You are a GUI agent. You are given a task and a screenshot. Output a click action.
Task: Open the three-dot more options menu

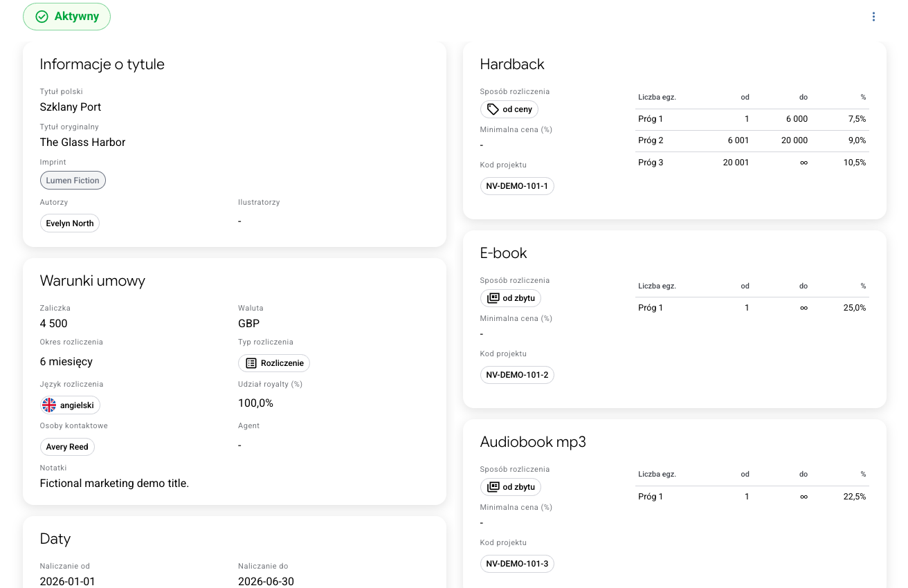click(x=873, y=17)
